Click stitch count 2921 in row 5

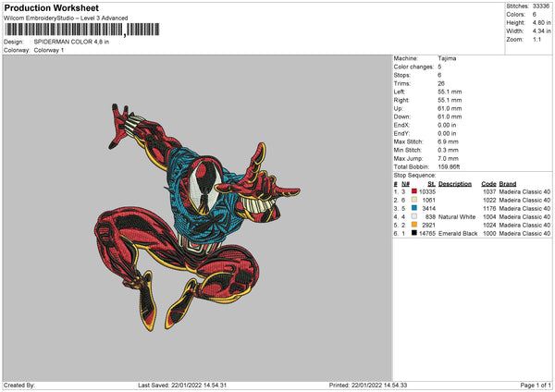pos(428,225)
